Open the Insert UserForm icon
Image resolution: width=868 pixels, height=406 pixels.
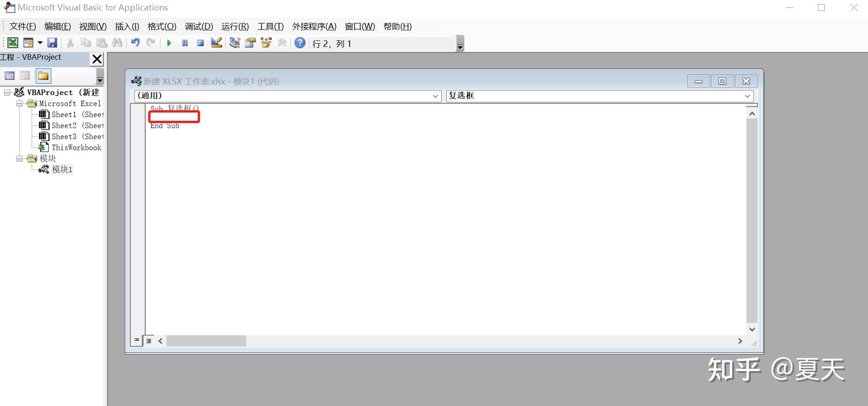coord(28,43)
